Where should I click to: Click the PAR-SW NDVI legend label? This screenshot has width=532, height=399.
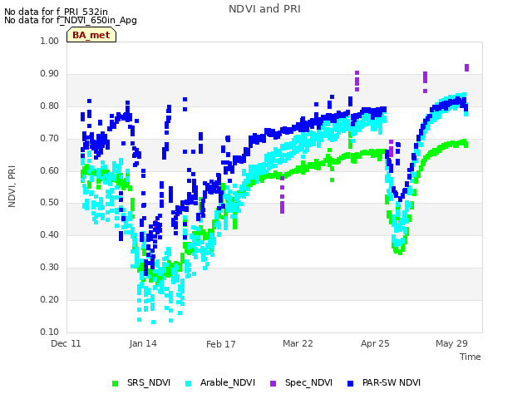(392, 382)
